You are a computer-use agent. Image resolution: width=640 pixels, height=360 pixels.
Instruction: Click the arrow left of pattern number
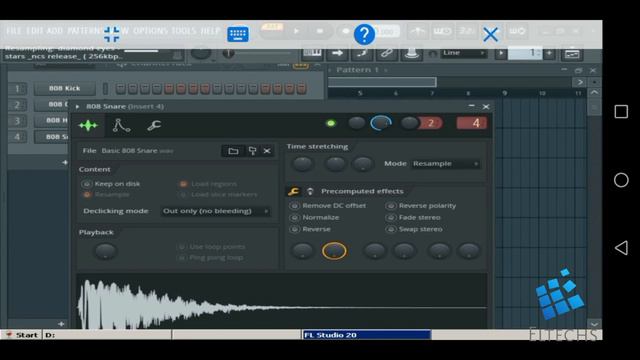[x=501, y=53]
